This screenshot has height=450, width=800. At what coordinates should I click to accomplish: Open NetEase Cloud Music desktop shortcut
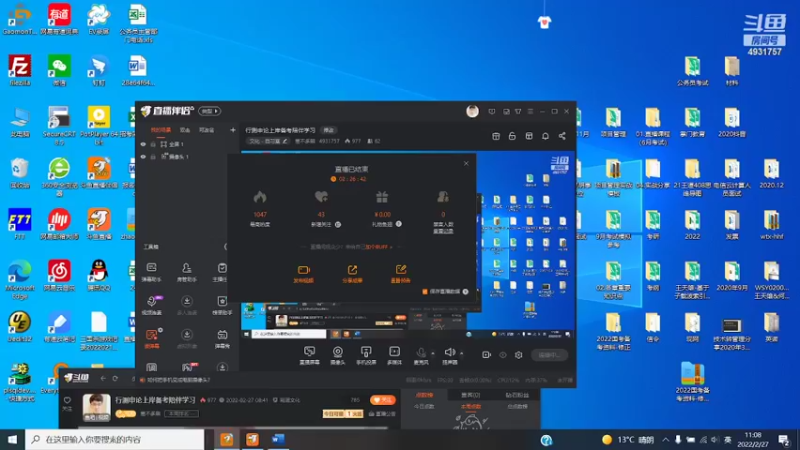(59, 276)
